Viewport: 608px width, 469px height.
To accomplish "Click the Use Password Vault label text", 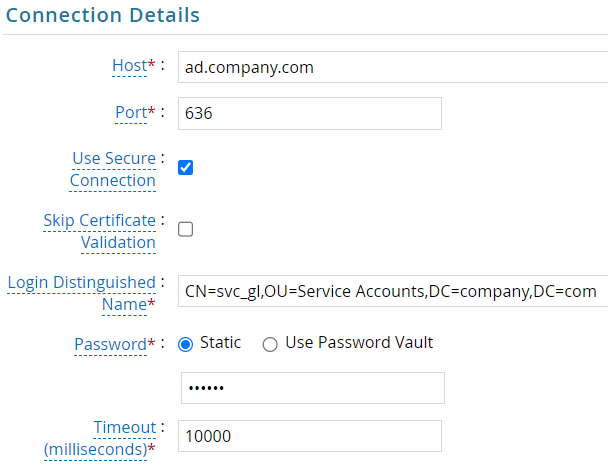I will [359, 343].
